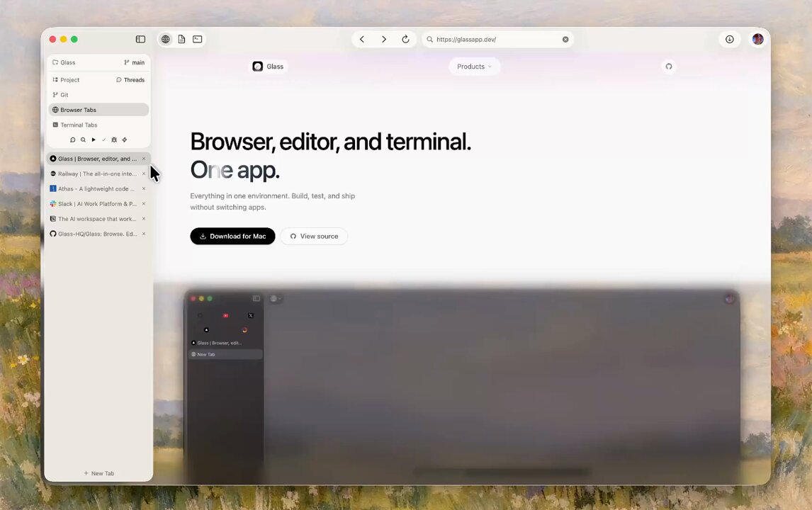
Task: Clear the URL field with x icon
Action: (x=565, y=40)
